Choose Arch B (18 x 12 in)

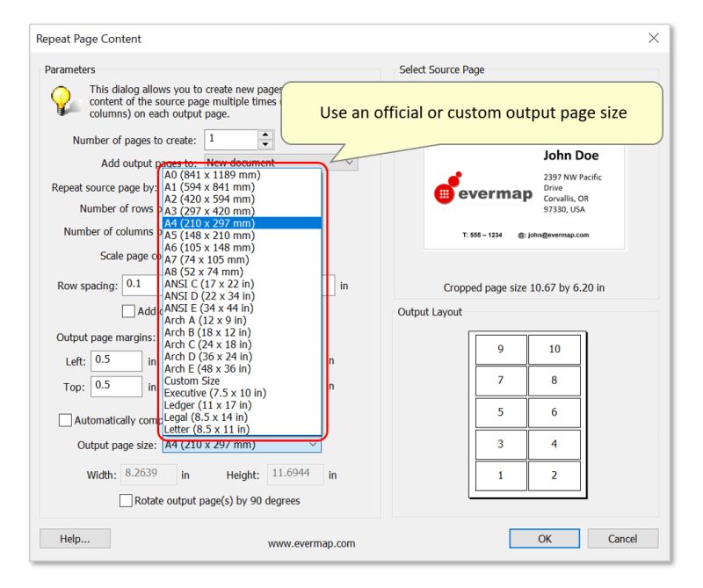click(x=243, y=332)
